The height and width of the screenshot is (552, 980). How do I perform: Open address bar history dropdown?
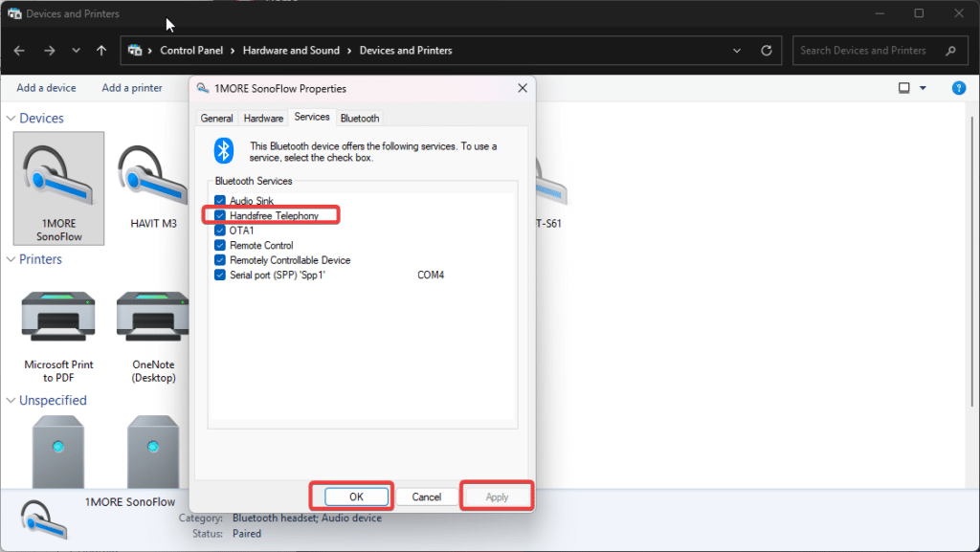pos(737,51)
